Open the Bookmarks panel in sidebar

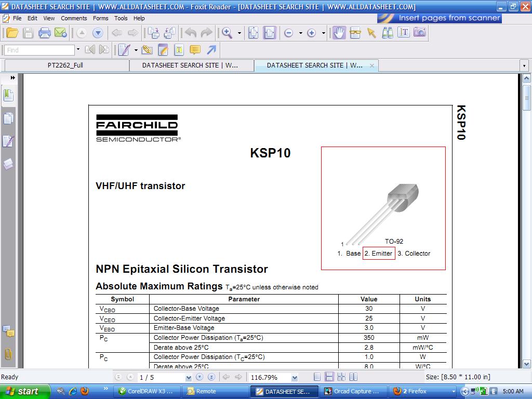8,96
